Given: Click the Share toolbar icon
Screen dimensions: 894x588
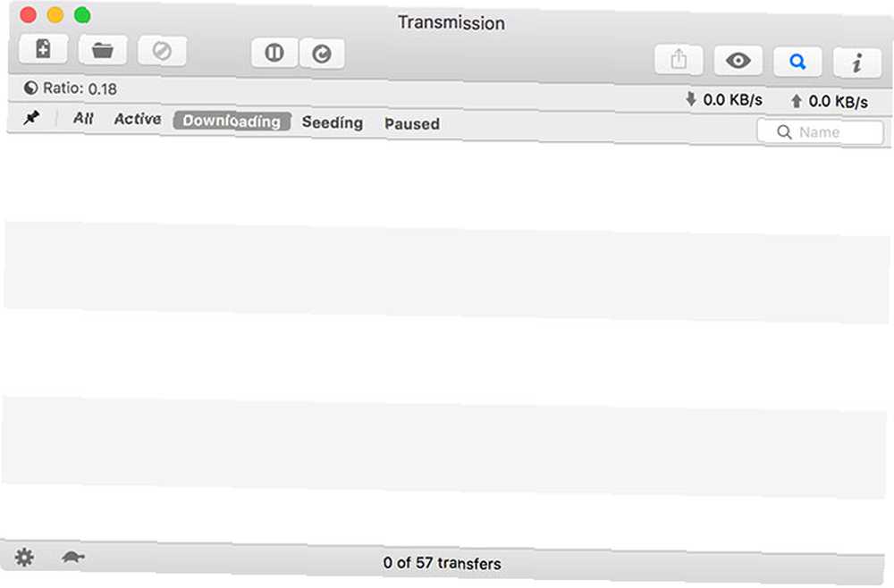Looking at the screenshot, I should [679, 59].
